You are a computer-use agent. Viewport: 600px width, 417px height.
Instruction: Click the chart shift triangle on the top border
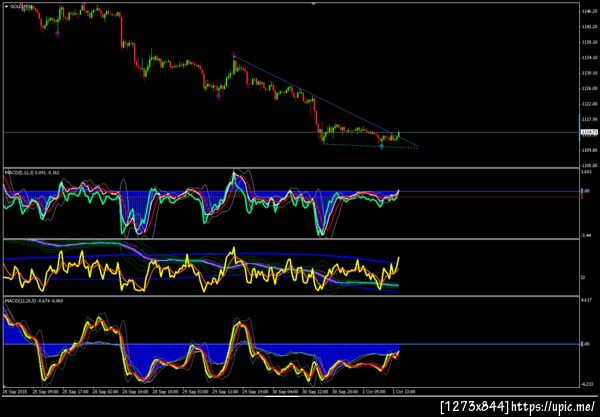(313, 3)
